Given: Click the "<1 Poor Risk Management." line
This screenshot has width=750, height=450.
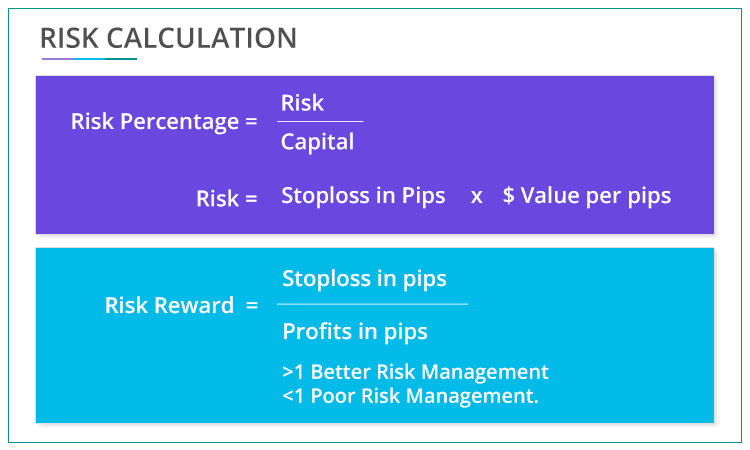Looking at the screenshot, I should [x=410, y=396].
